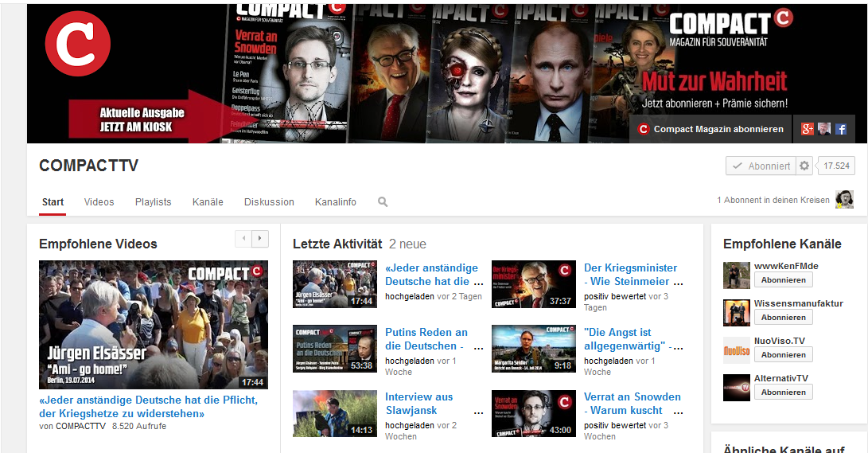
Task: Open subscription settings gear icon
Action: click(804, 166)
